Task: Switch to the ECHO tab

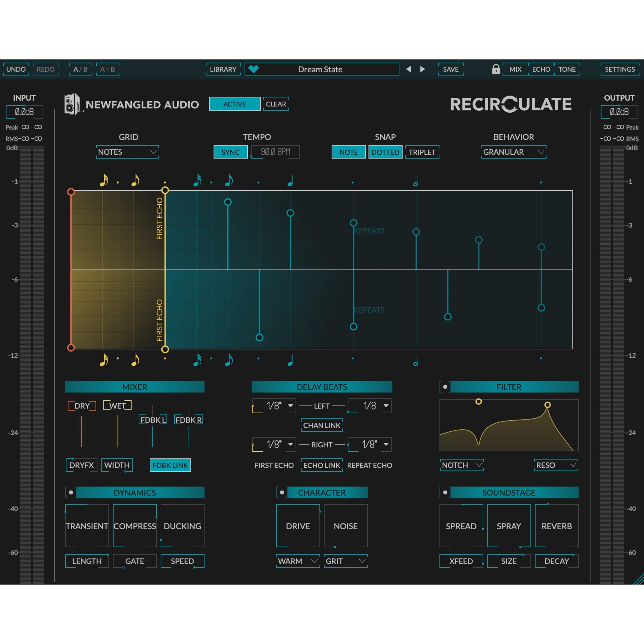Action: [541, 69]
